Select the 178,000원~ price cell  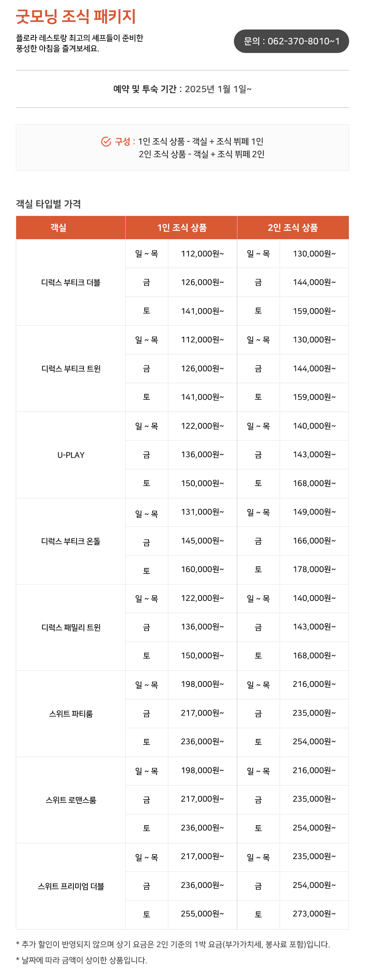pos(314,570)
